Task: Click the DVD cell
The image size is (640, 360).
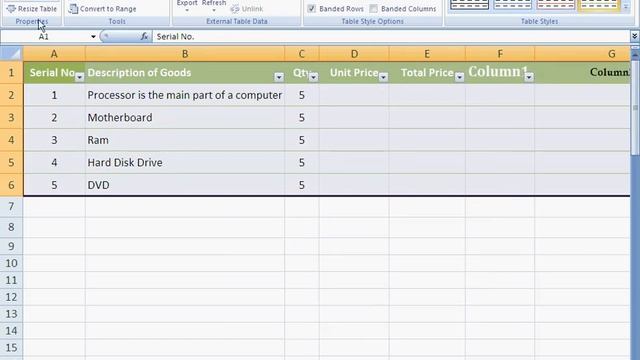Action: (x=185, y=185)
